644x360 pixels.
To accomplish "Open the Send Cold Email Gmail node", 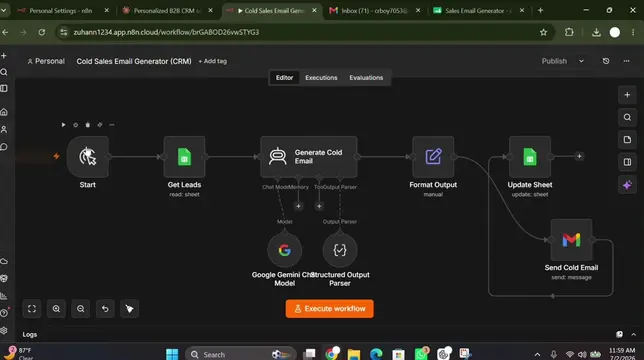I will pos(571,239).
